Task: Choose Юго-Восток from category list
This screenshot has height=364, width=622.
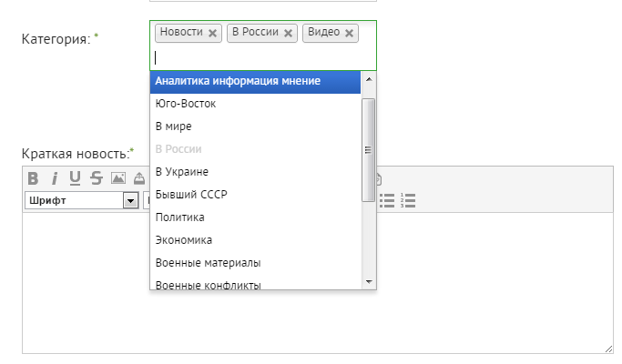Action: 186,104
